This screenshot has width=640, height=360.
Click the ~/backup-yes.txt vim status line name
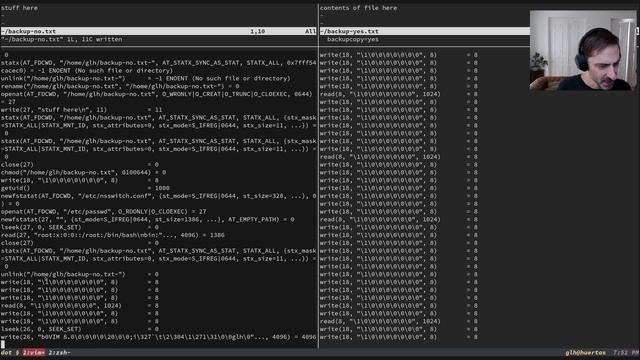pos(349,31)
